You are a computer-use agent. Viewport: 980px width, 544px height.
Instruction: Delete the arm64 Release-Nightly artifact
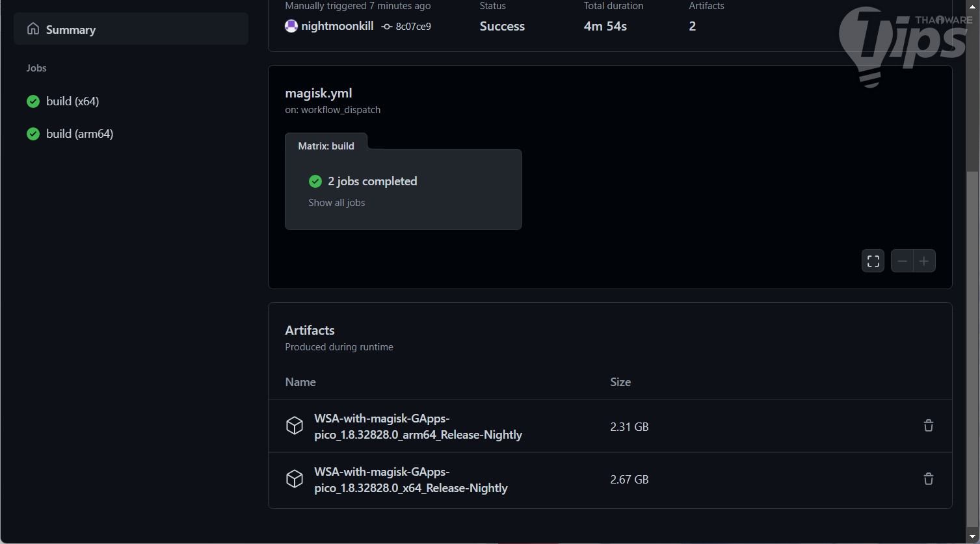point(928,426)
